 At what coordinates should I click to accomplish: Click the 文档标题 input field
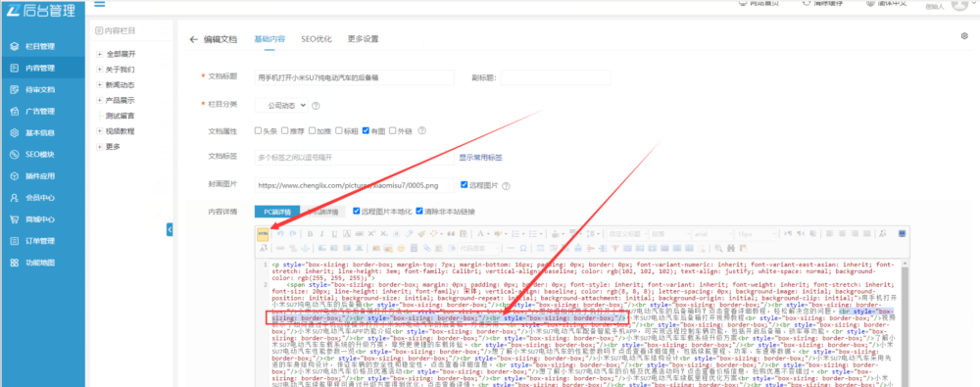point(355,77)
